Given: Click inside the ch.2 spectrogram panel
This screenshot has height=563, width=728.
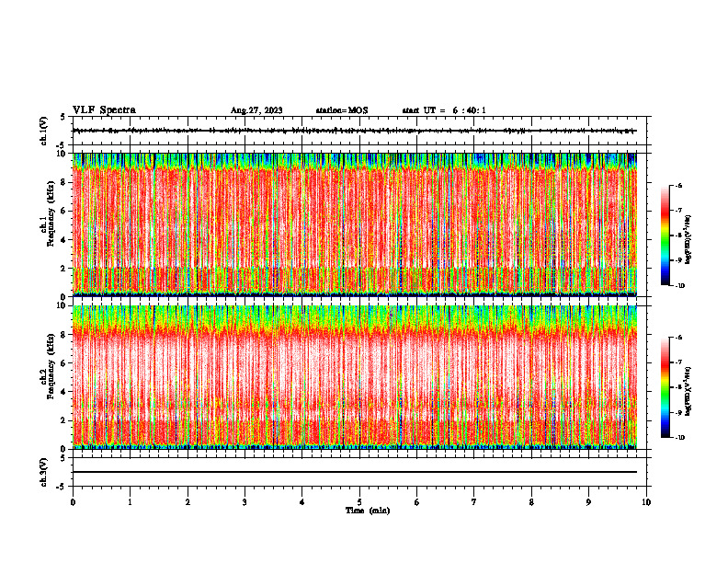Looking at the screenshot, I should 355,377.
